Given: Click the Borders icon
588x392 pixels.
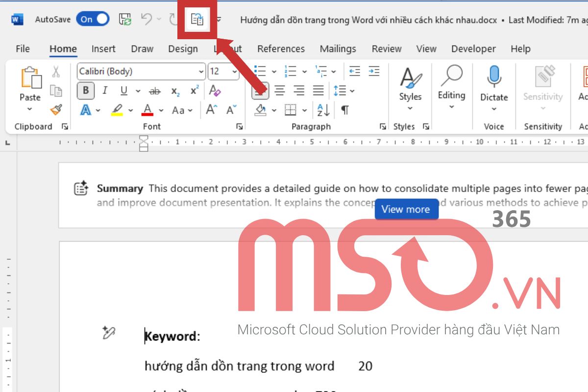Looking at the screenshot, I should pos(291,110).
